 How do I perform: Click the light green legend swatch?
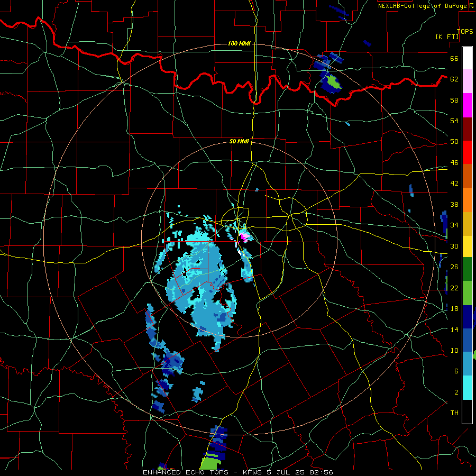tap(467, 293)
